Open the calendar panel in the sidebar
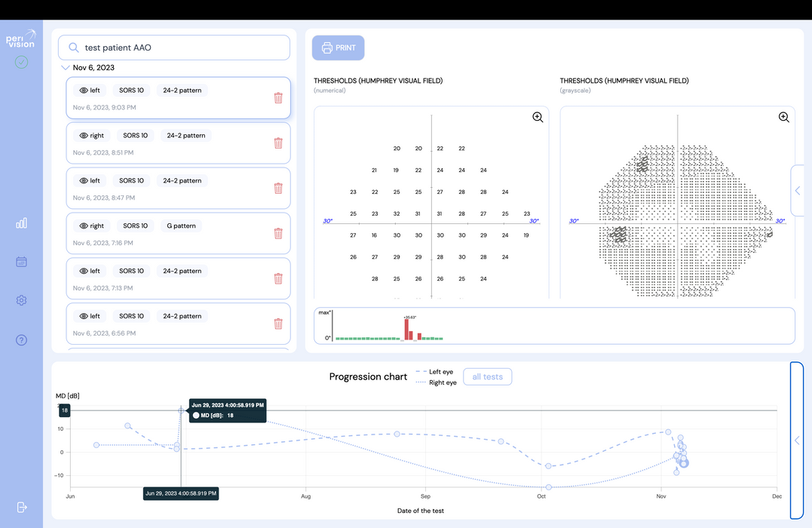 21,262
